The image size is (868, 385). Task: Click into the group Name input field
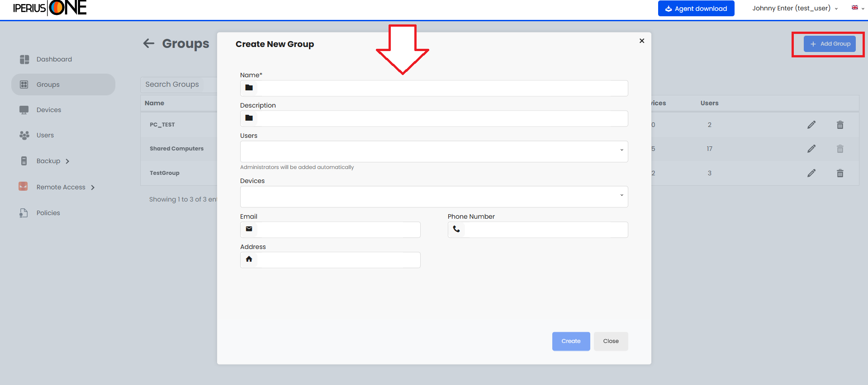[441, 88]
